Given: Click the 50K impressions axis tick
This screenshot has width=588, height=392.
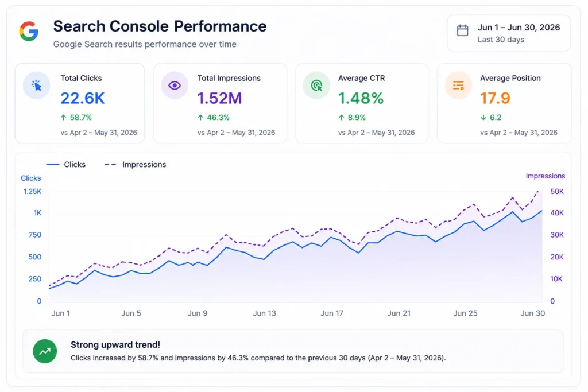Looking at the screenshot, I should coord(557,192).
